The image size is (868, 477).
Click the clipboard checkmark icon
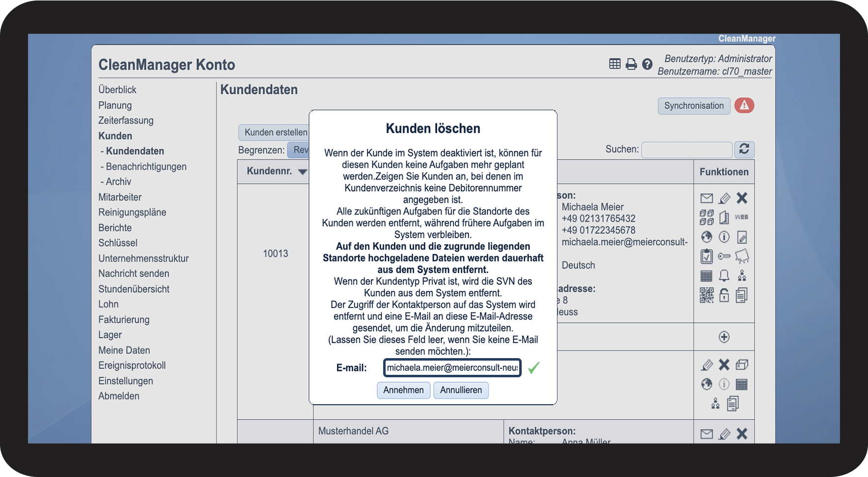tap(706, 256)
